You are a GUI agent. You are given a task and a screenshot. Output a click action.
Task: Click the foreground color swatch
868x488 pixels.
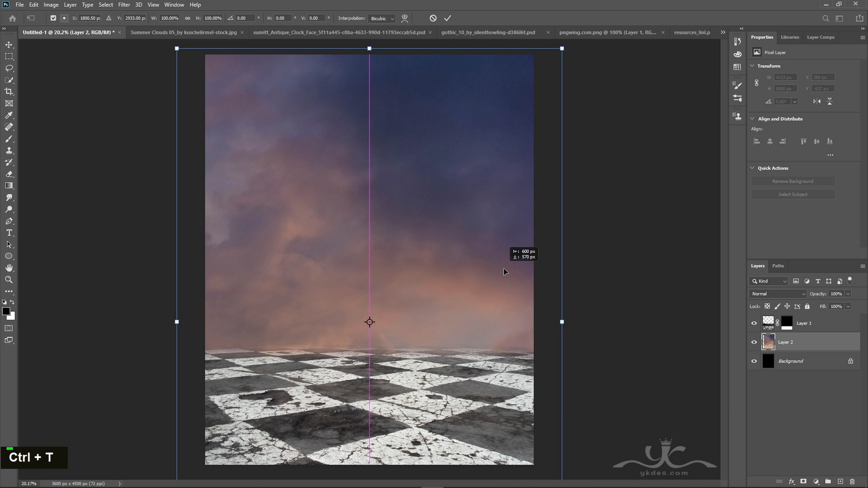tap(6, 311)
